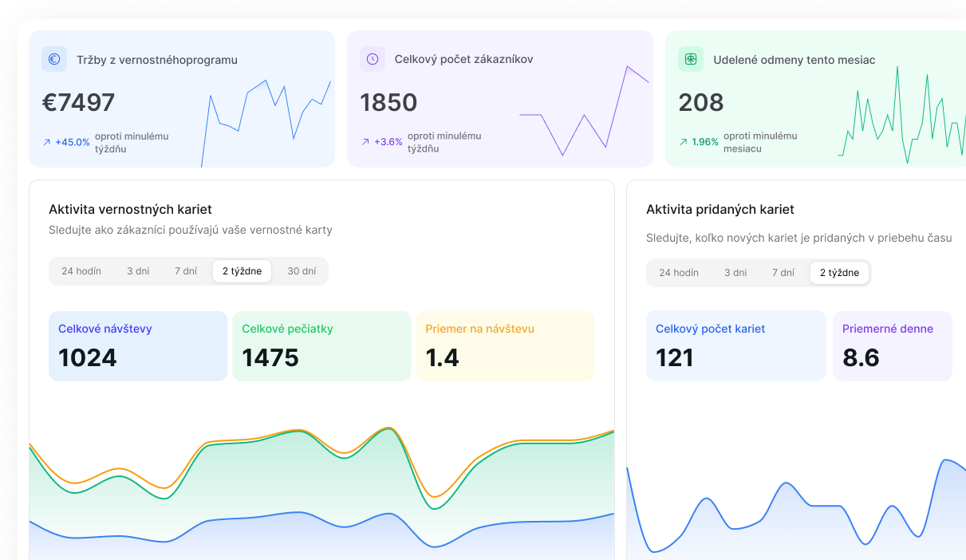966x560 pixels.
Task: Click the euro icon on revenue card
Action: click(x=54, y=59)
